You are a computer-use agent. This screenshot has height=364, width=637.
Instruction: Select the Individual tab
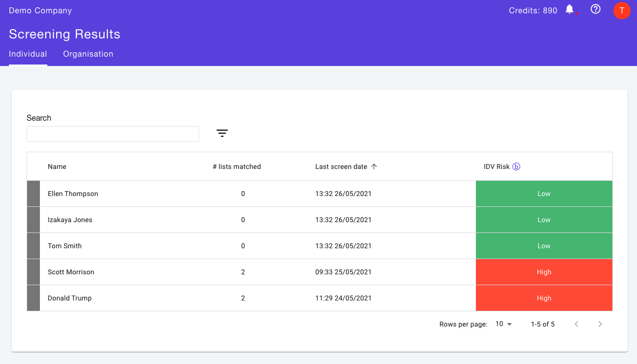coord(28,54)
